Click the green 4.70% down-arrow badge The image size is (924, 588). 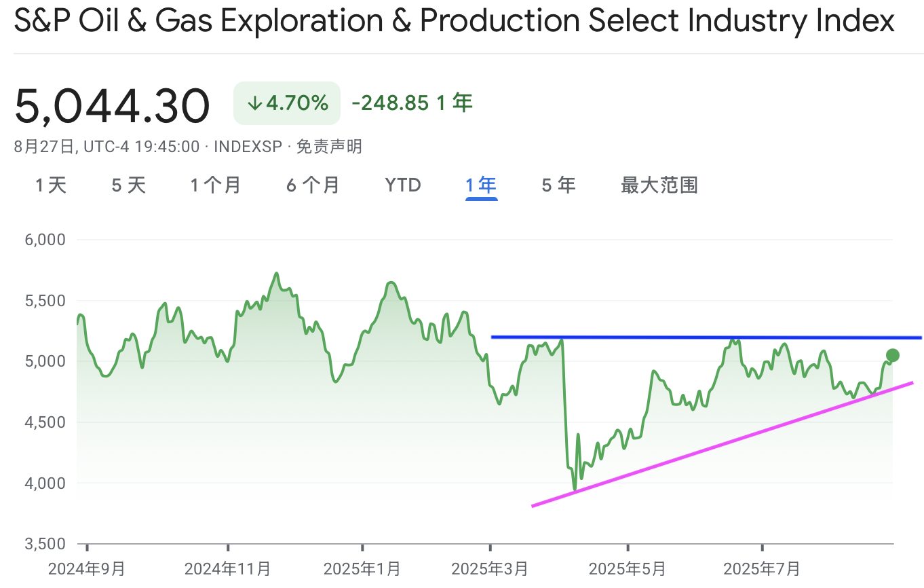[287, 103]
